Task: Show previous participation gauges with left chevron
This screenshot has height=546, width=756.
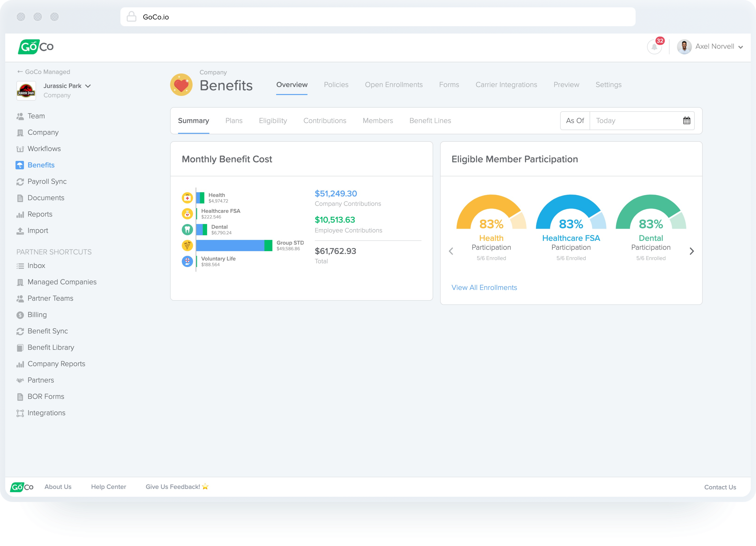Action: (451, 251)
